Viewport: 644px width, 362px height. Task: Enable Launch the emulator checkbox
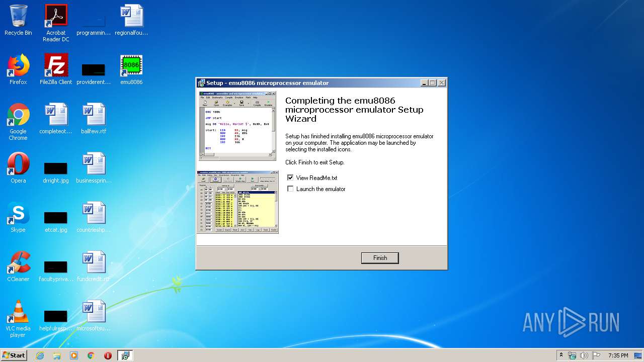[290, 189]
